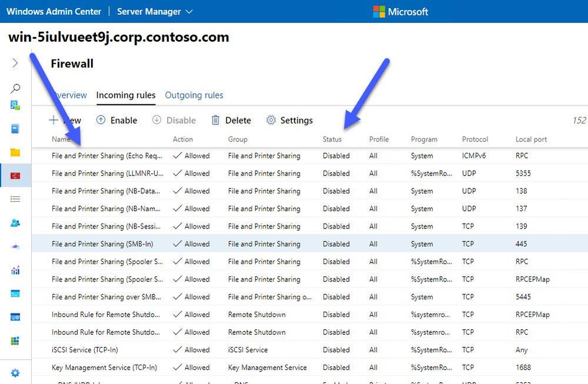Click the Firewall page heading
588x384 pixels.
tap(72, 64)
